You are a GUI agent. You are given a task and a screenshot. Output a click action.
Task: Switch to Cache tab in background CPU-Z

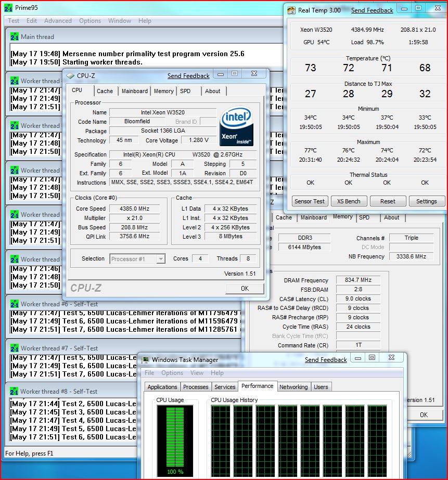(x=284, y=218)
